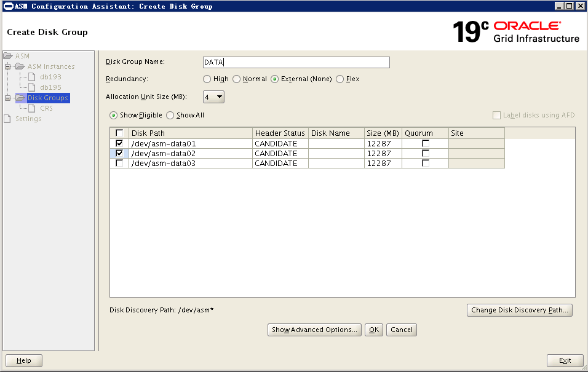Choose Show All disks
This screenshot has height=372, width=588.
[170, 115]
